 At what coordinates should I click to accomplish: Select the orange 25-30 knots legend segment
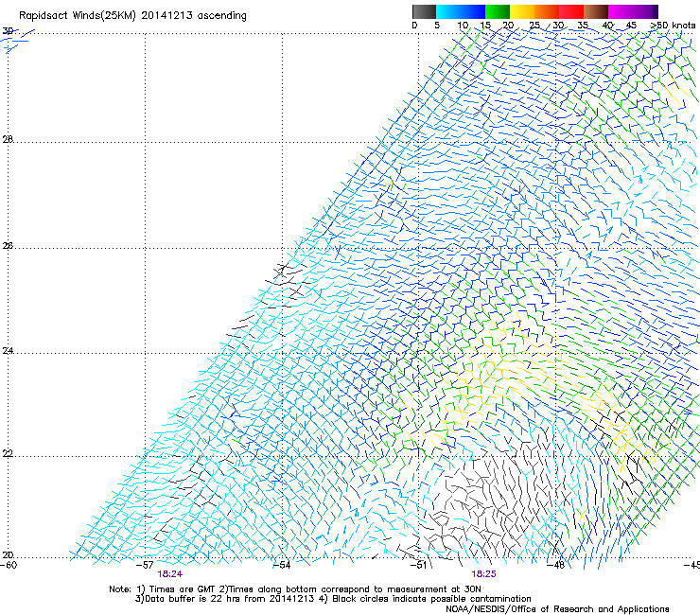tap(547, 11)
